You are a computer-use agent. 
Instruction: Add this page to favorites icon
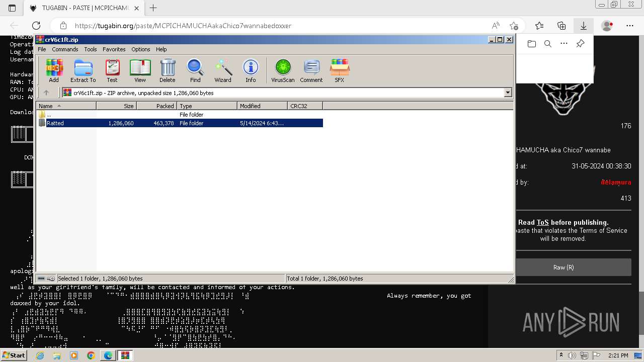(x=514, y=26)
